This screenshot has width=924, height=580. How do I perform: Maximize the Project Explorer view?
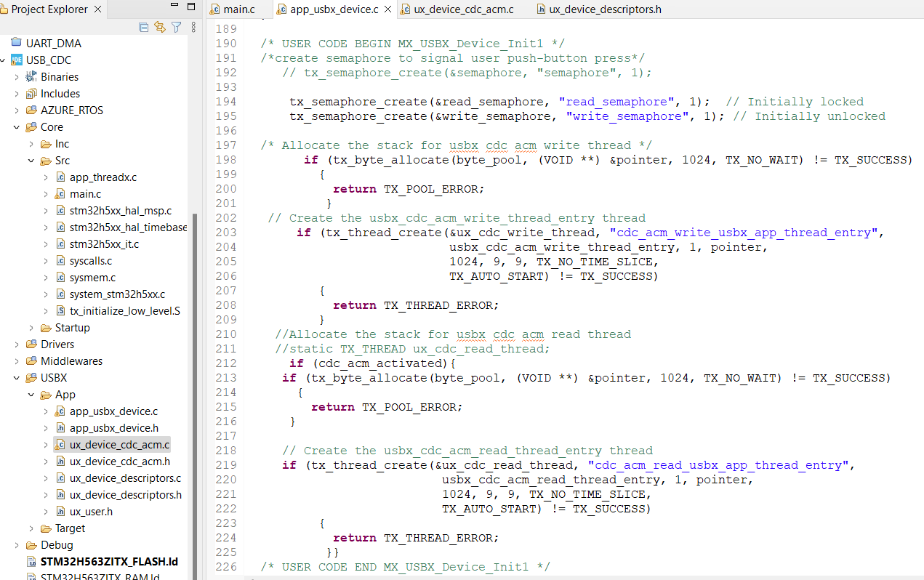191,7
